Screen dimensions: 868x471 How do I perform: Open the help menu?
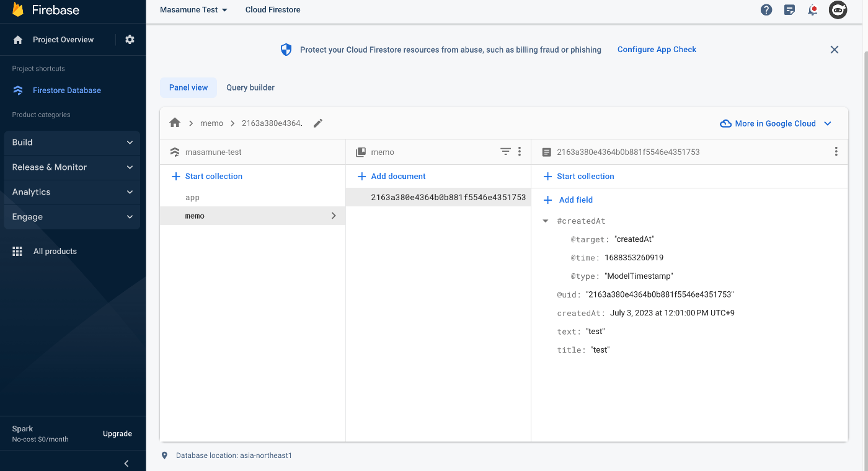pos(766,10)
